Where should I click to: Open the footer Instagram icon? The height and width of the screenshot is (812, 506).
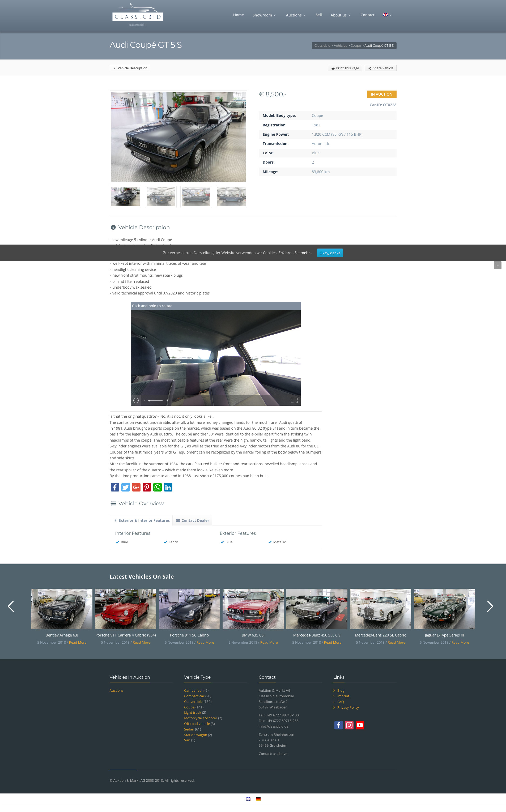pos(349,725)
